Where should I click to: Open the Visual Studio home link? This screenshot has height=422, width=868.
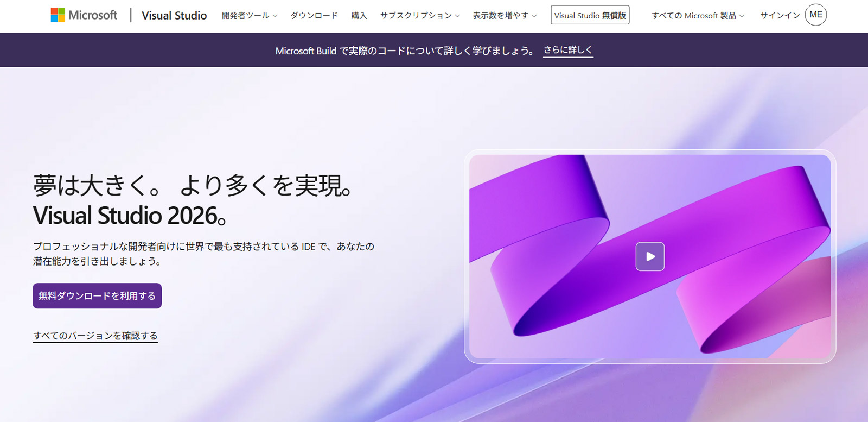coord(174,16)
